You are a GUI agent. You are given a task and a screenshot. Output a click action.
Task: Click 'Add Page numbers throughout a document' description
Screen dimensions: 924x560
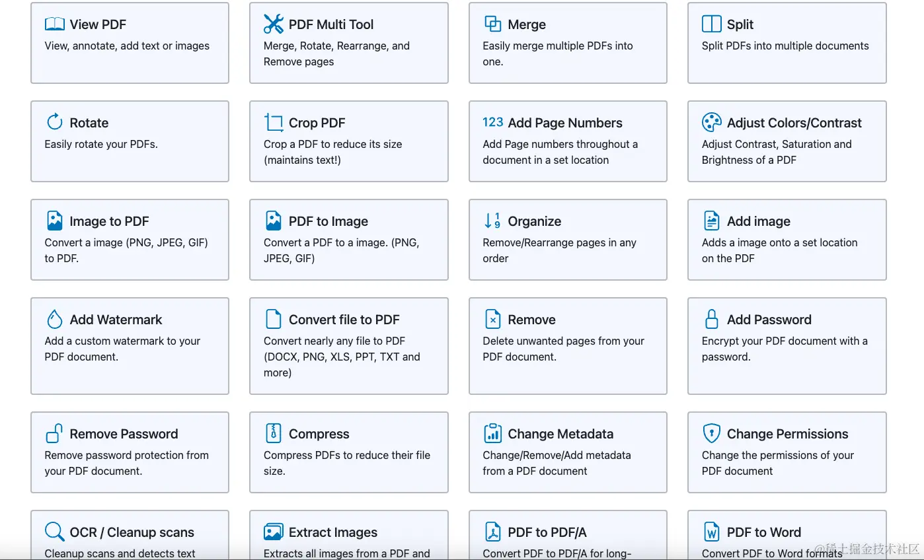pos(560,152)
